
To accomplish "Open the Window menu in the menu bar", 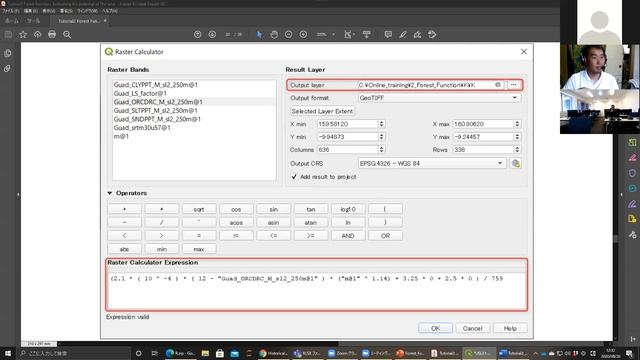I will [x=87, y=11].
